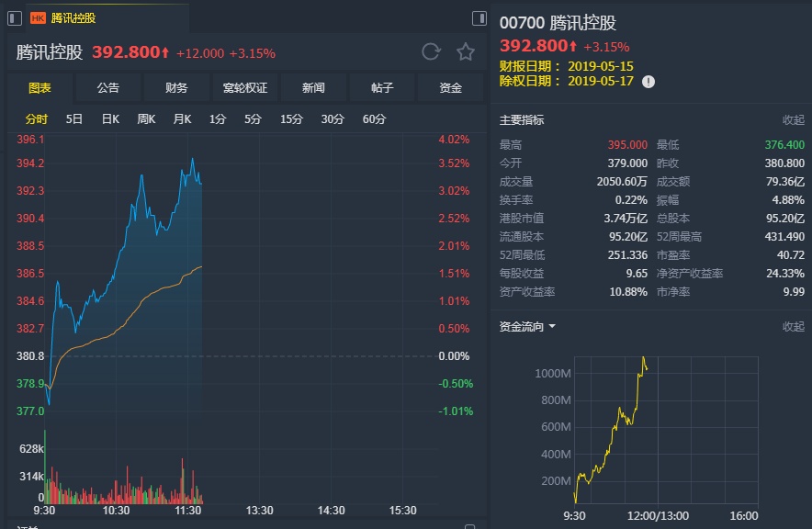Open the 资金 tab
This screenshot has width=812, height=529.
click(450, 88)
